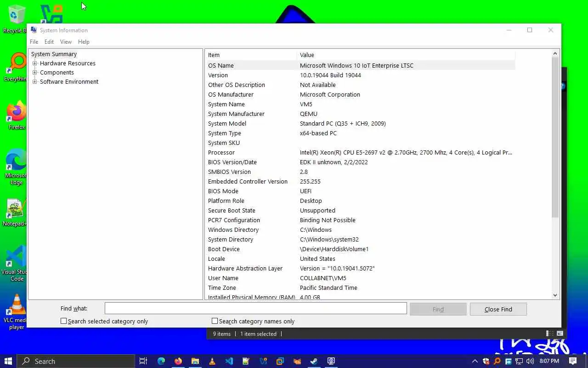The width and height of the screenshot is (588, 368).
Task: Expand the Software Environment node
Action: [35, 82]
